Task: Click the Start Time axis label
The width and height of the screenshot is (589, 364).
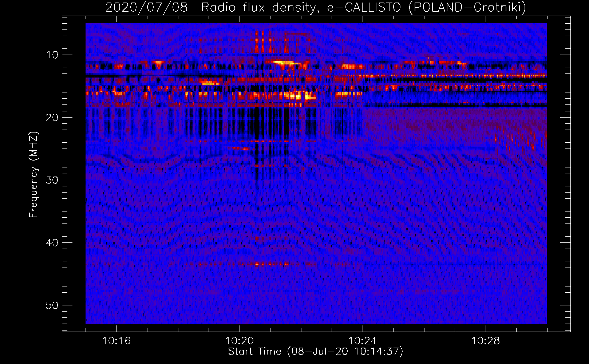Action: [x=316, y=352]
